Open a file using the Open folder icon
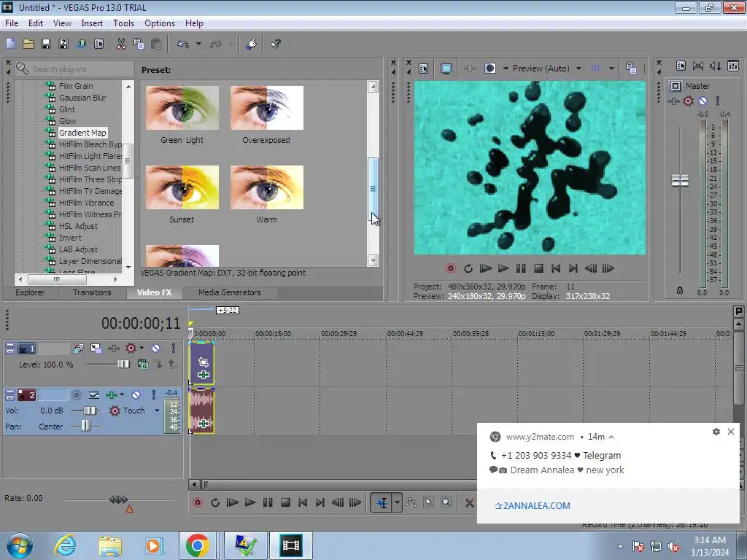 click(x=28, y=44)
